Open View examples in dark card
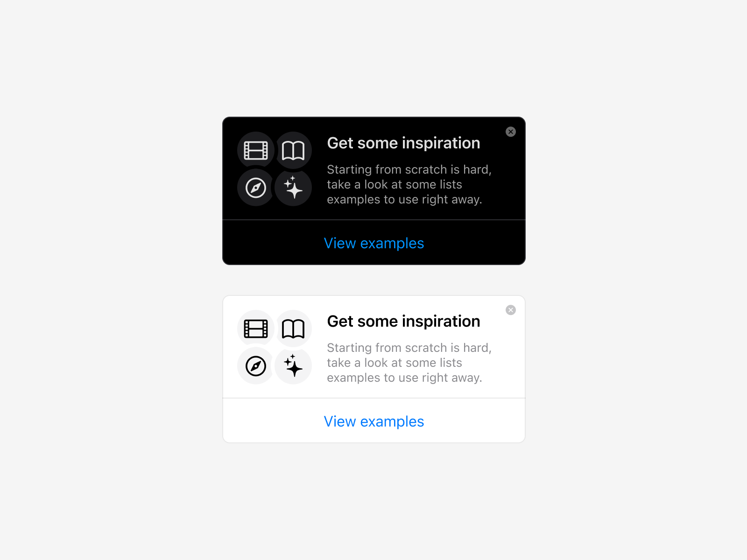747x560 pixels. [x=374, y=243]
